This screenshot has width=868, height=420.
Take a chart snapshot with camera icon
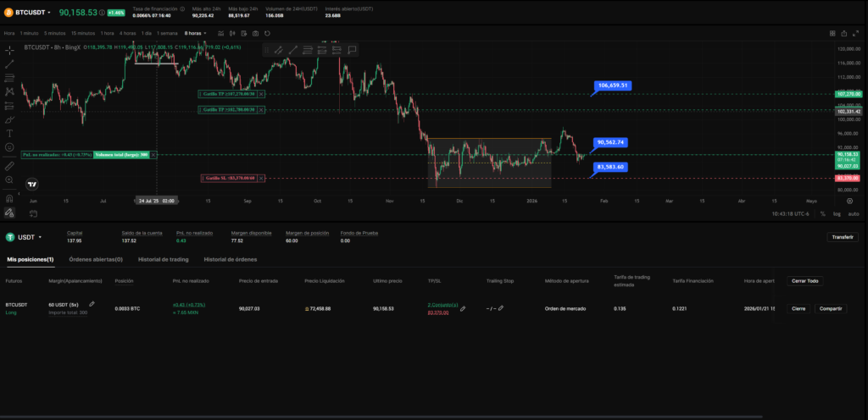coord(844,33)
